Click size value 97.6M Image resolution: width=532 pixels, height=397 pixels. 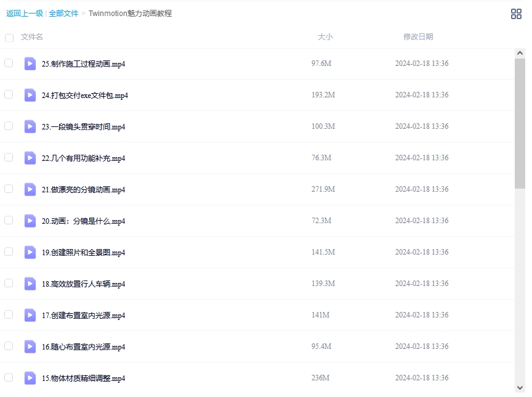[321, 63]
